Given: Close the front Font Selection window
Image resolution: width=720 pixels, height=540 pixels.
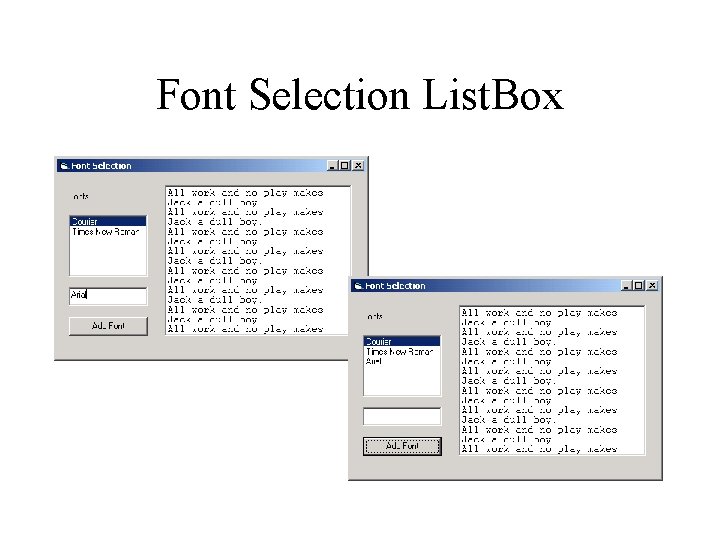Looking at the screenshot, I should 652,286.
